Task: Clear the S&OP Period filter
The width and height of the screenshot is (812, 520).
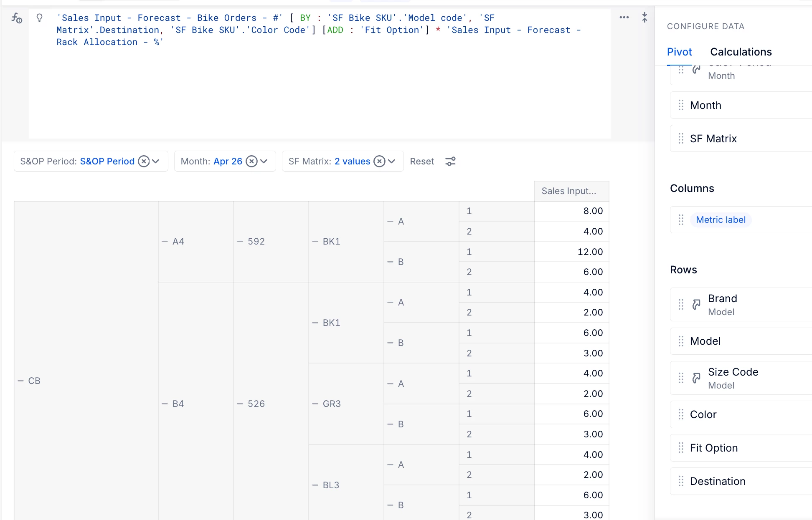Action: pos(144,162)
